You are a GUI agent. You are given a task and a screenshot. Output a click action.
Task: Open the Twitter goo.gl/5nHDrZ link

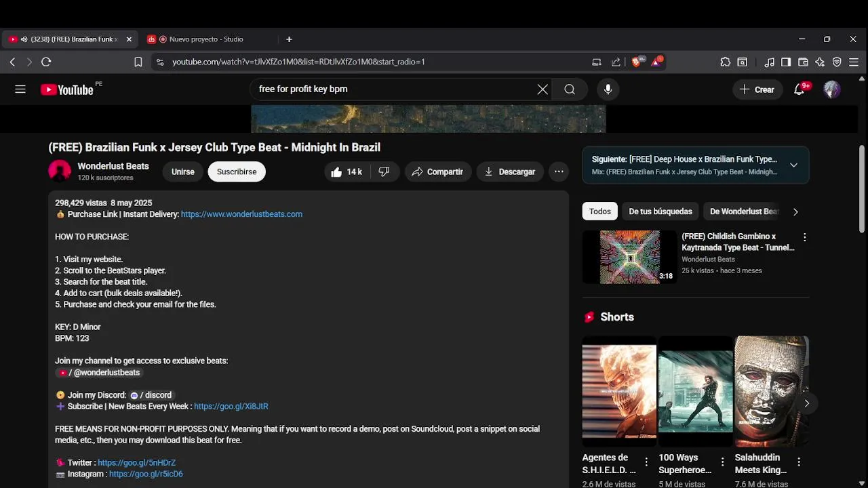tap(136, 463)
